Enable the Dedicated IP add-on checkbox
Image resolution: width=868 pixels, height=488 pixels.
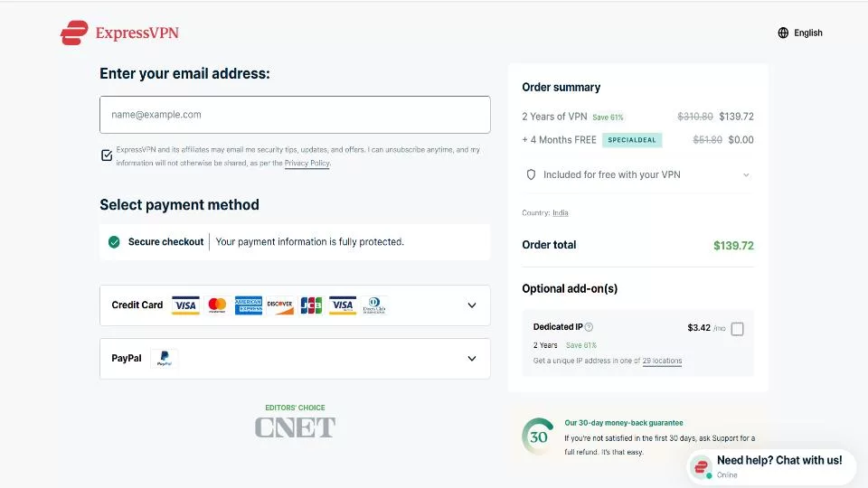(738, 329)
